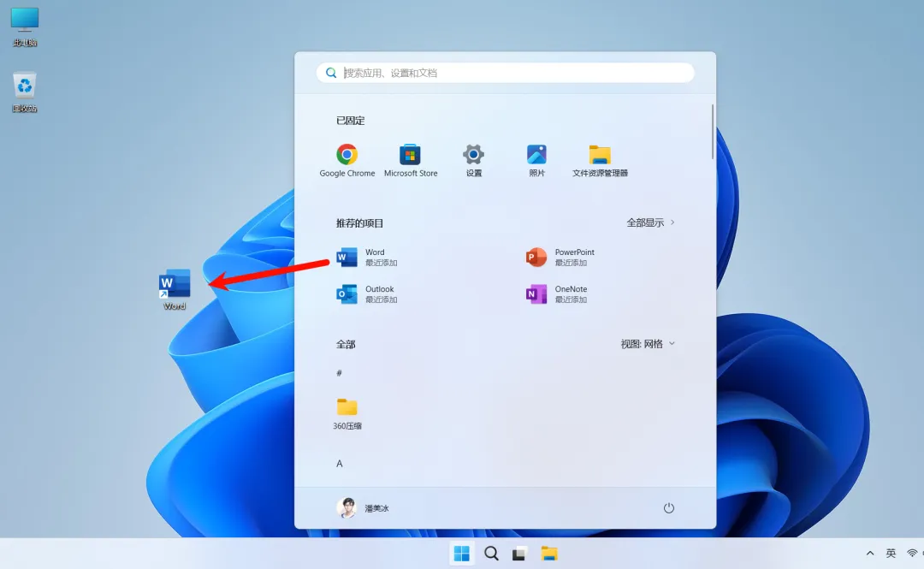The height and width of the screenshot is (569, 924).
Task: Open OneNote from recommended items
Action: [557, 293]
